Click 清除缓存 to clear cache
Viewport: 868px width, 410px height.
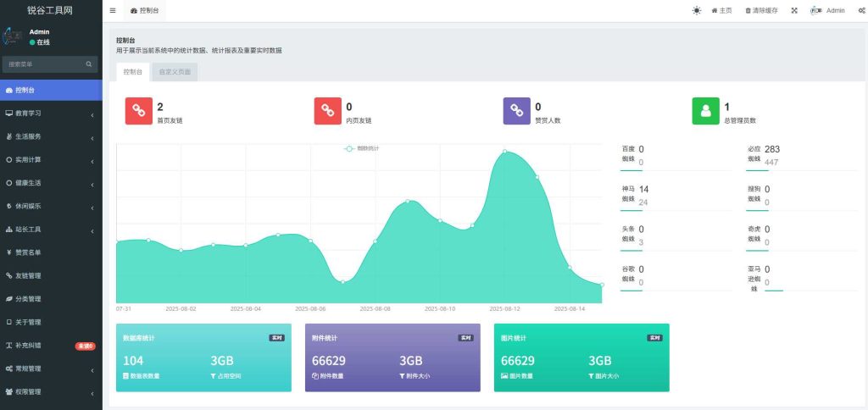761,10
